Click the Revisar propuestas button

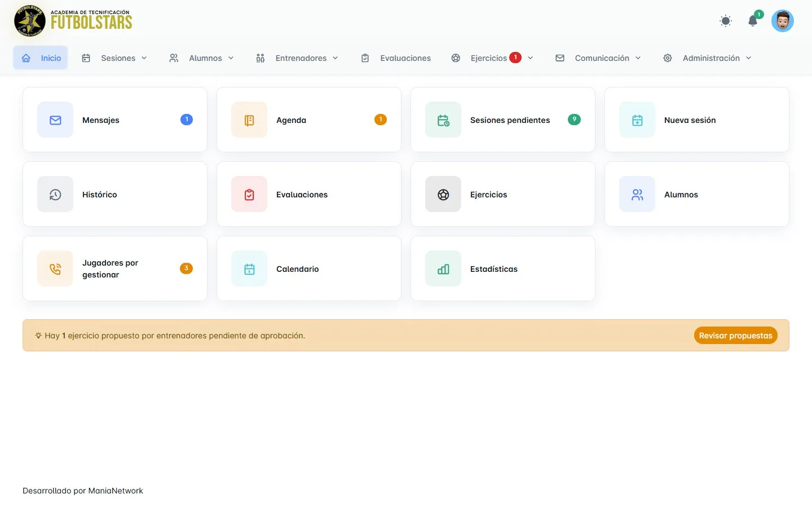pyautogui.click(x=736, y=336)
